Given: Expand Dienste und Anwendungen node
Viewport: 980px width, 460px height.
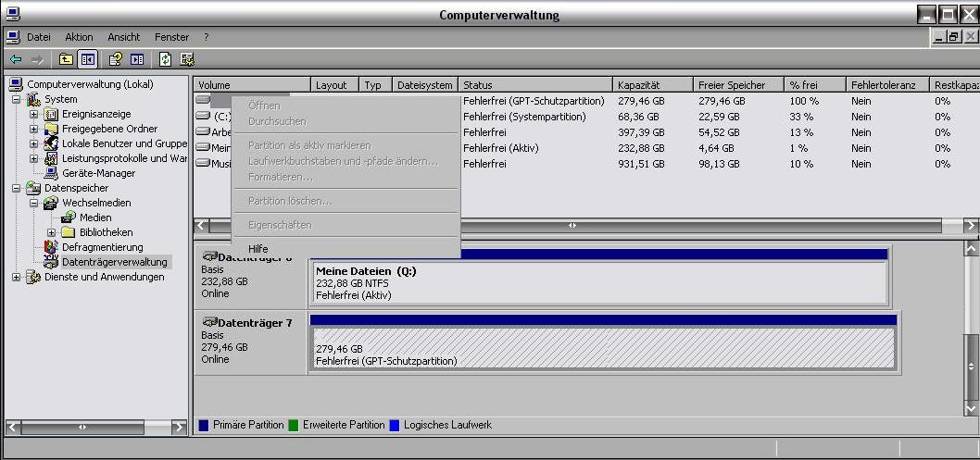Looking at the screenshot, I should [17, 277].
